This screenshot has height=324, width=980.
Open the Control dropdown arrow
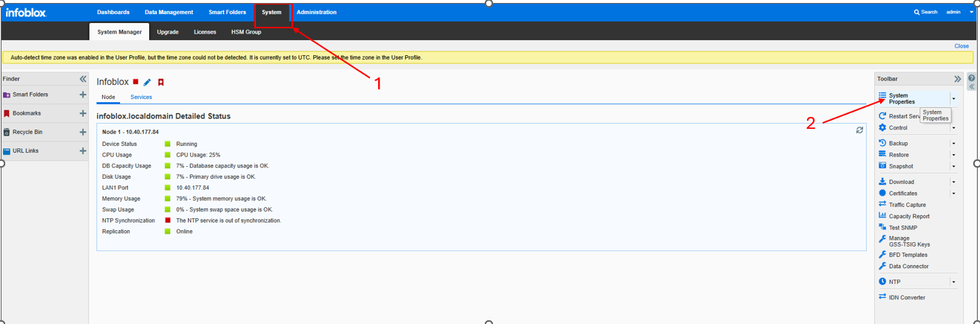point(953,127)
